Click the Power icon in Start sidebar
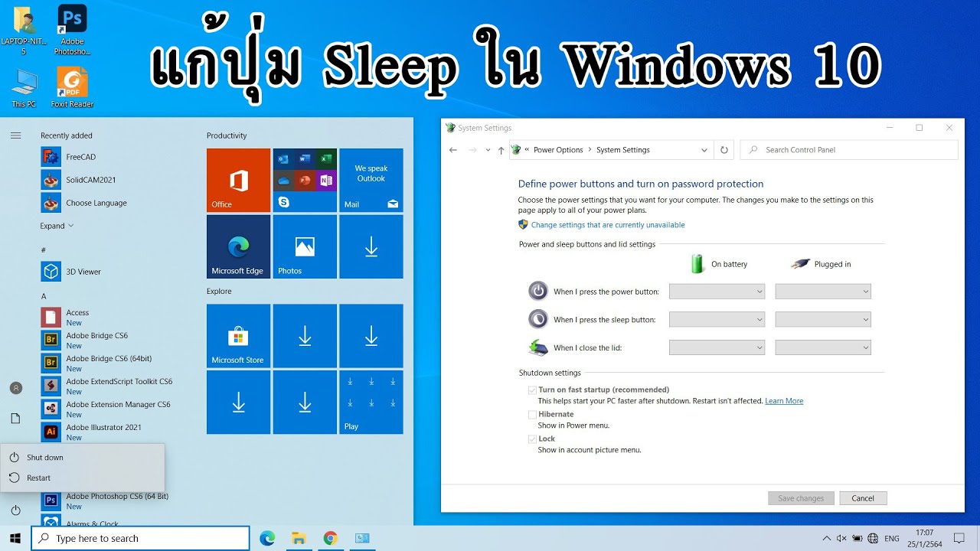980x551 pixels. pyautogui.click(x=15, y=510)
